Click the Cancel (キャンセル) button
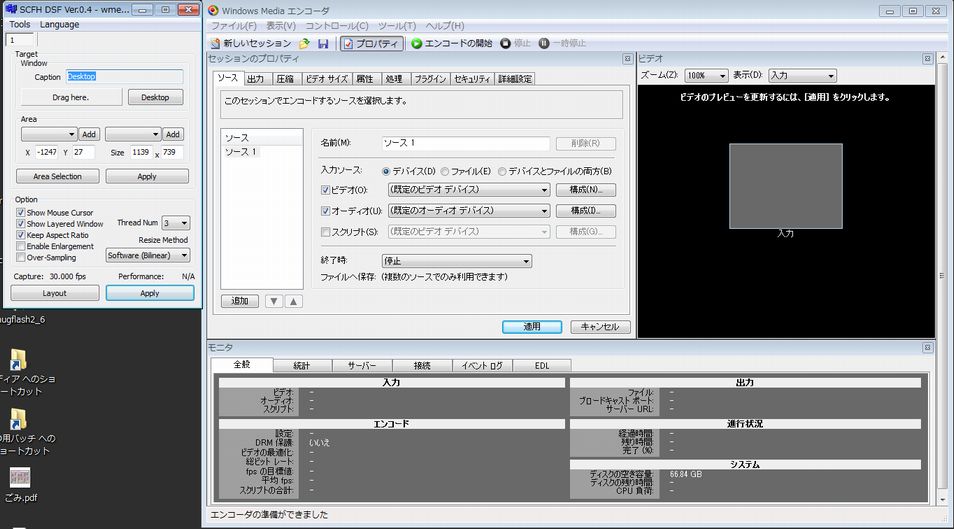Screen dimensions: 954x529 600,327
